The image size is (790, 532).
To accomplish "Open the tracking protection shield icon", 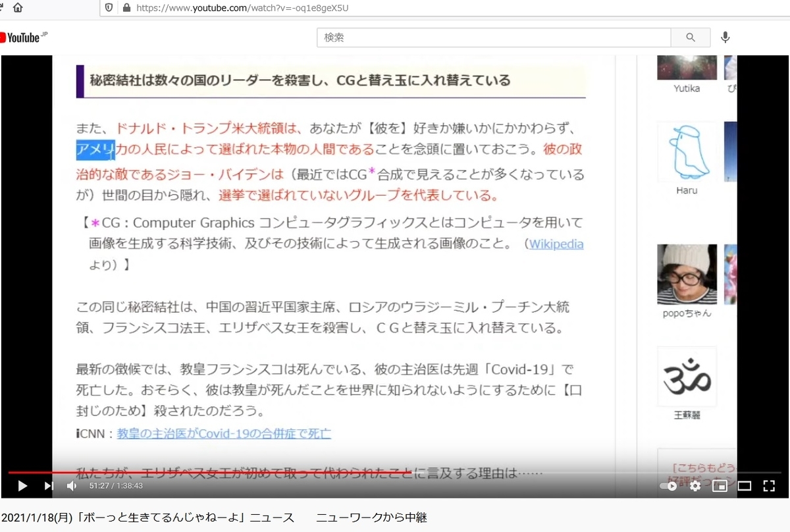I will click(109, 8).
